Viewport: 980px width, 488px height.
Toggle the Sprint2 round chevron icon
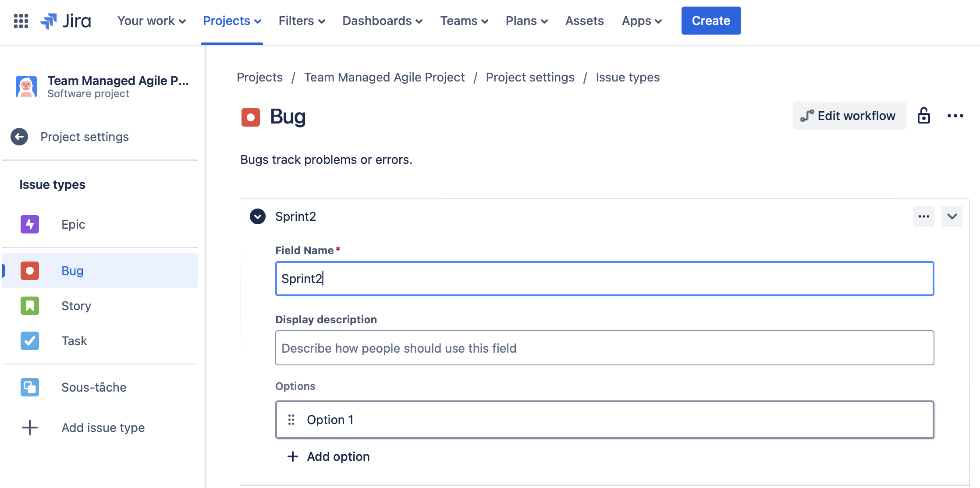click(x=258, y=216)
